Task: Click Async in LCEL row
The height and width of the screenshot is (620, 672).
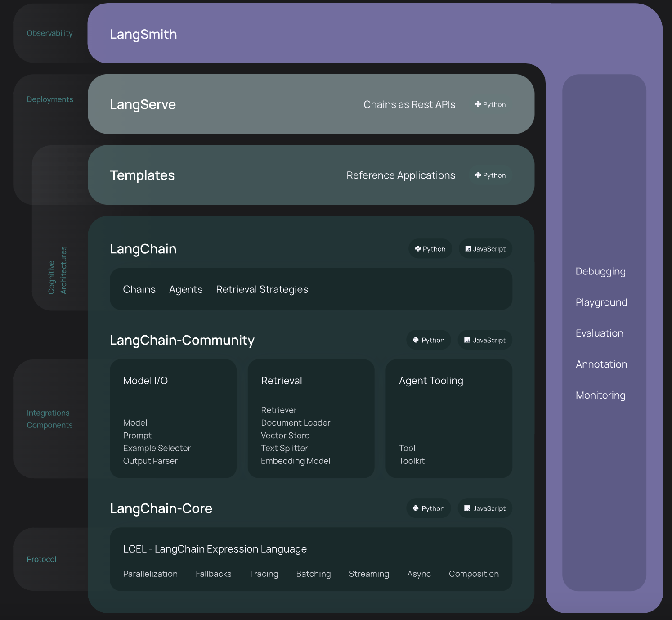Action: point(419,574)
